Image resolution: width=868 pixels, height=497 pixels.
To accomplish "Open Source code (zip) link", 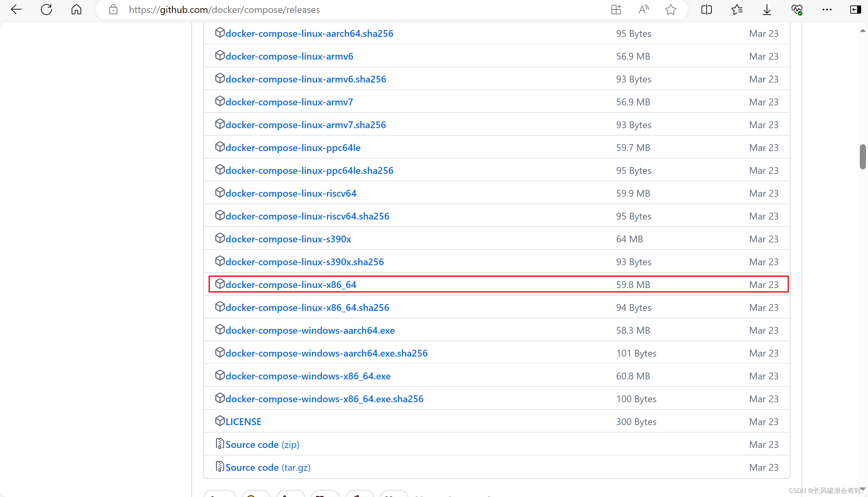I will (262, 445).
